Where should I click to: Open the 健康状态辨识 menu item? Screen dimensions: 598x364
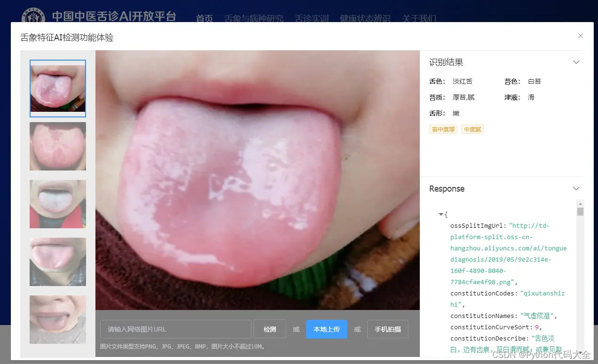[365, 19]
